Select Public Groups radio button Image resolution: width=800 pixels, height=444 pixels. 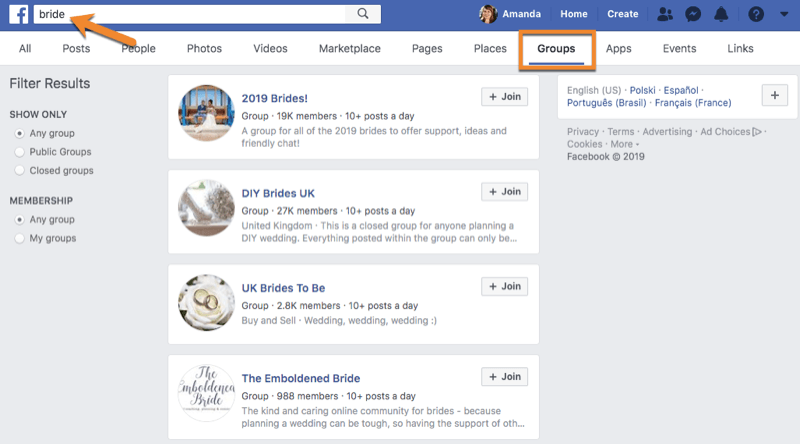click(x=19, y=152)
